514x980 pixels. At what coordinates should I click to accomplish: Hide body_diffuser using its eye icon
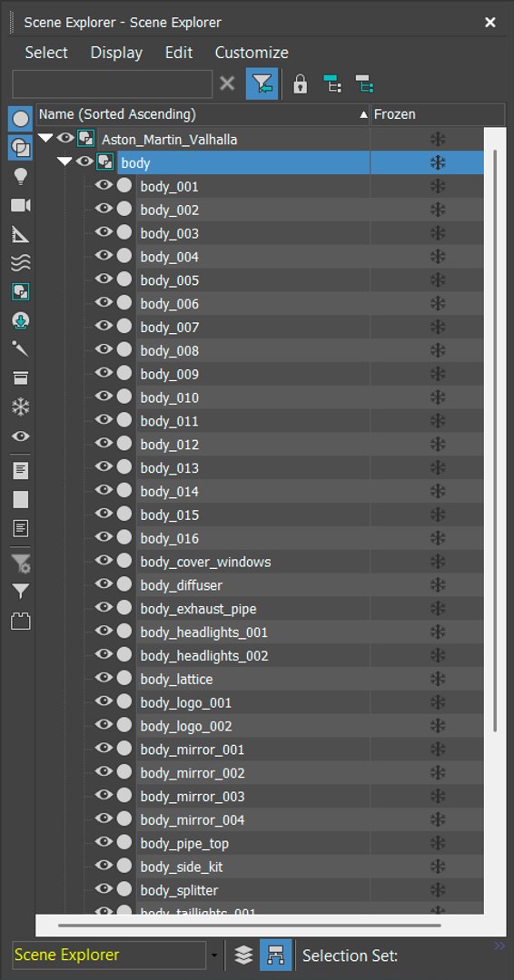(104, 583)
